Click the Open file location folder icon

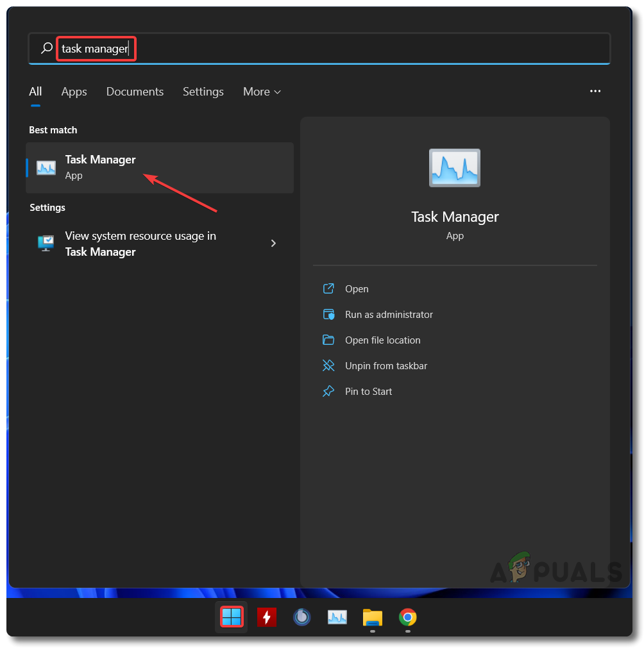pyautogui.click(x=328, y=340)
